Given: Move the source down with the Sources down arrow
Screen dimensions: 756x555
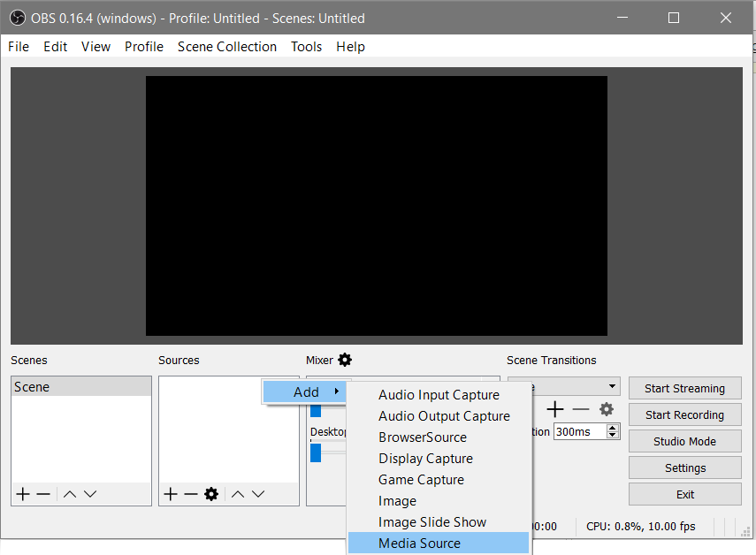Looking at the screenshot, I should pos(258,494).
